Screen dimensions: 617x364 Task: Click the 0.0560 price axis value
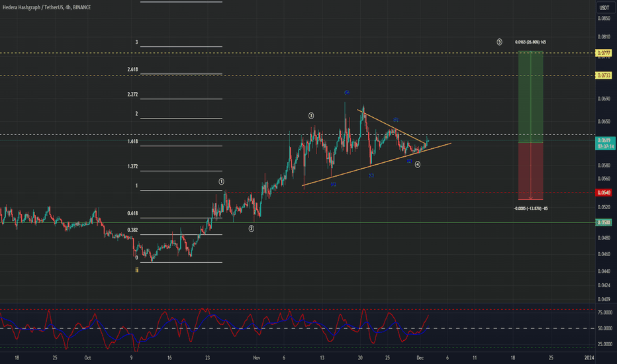[x=604, y=179]
